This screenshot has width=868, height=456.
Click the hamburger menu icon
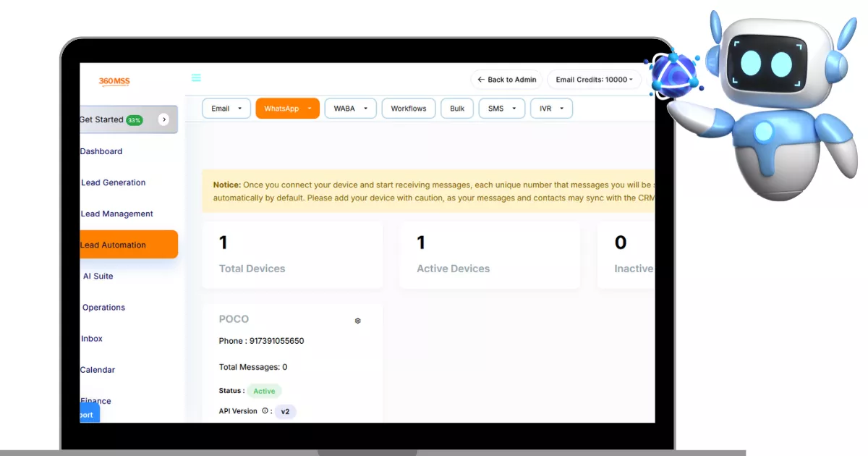tap(196, 78)
